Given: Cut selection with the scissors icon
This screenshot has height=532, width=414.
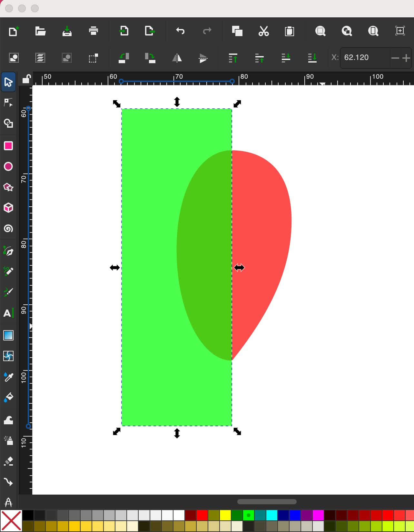Looking at the screenshot, I should click(x=263, y=31).
